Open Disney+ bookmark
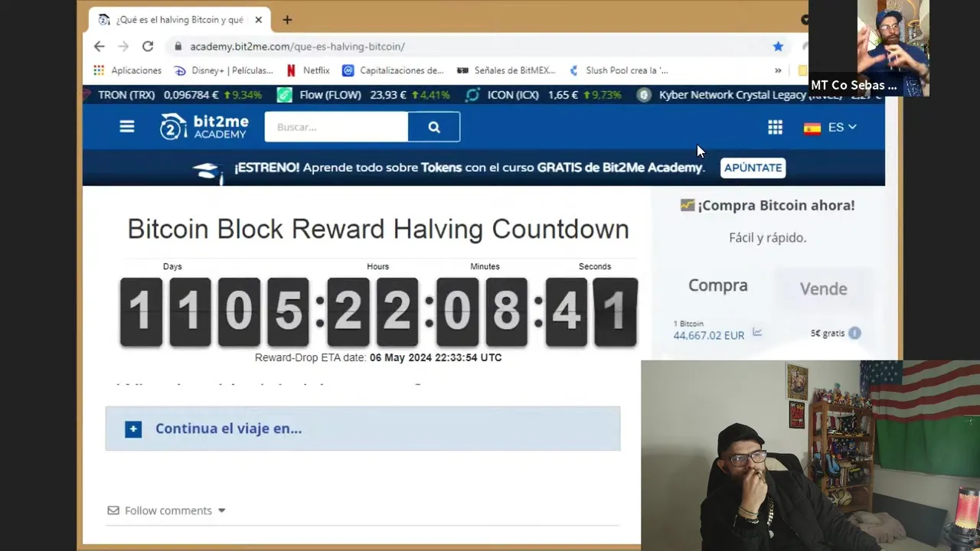The width and height of the screenshot is (980, 551). 224,70
